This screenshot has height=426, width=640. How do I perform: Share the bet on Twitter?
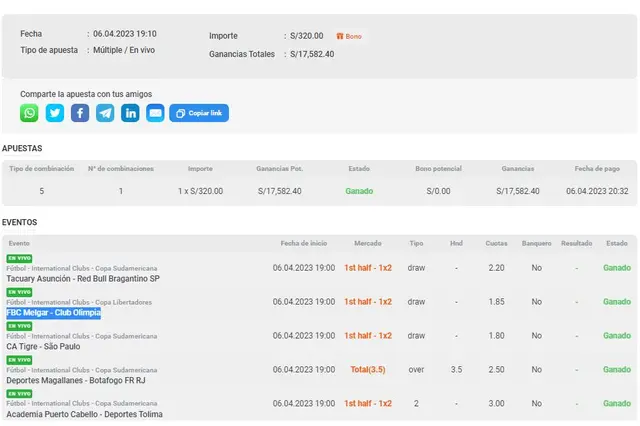tap(54, 113)
